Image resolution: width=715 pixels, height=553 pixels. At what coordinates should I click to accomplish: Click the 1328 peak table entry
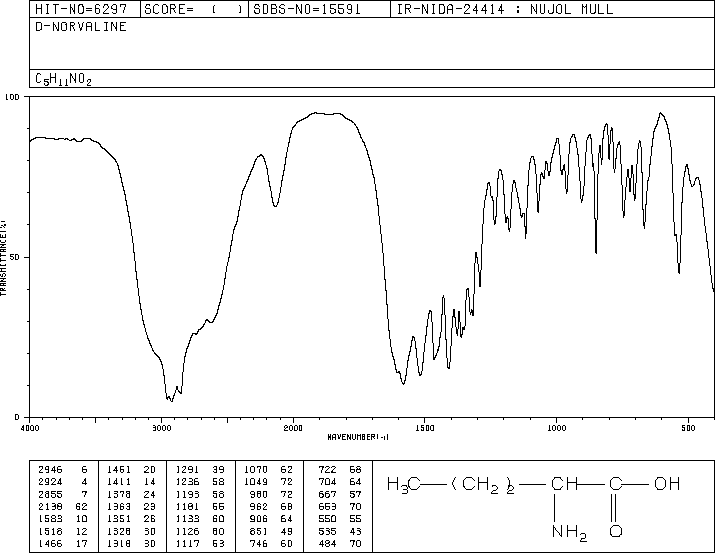(x=119, y=531)
